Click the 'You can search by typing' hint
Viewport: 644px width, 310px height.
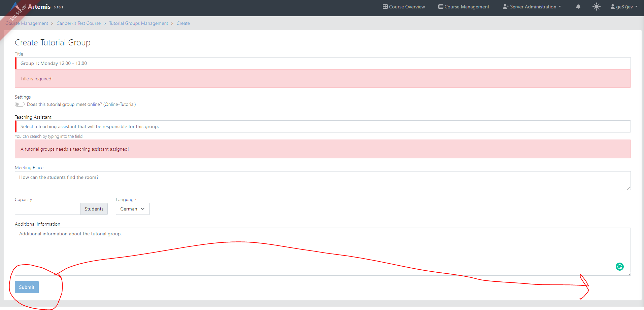tap(49, 136)
